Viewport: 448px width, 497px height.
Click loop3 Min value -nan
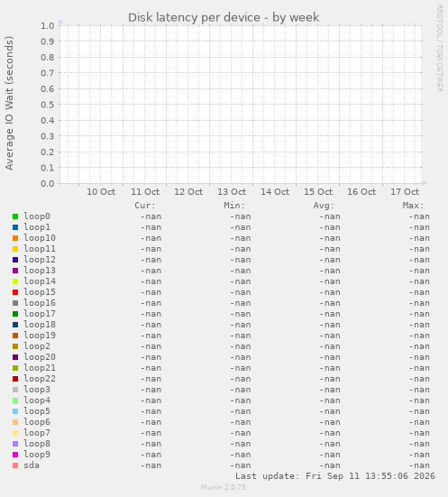(241, 390)
